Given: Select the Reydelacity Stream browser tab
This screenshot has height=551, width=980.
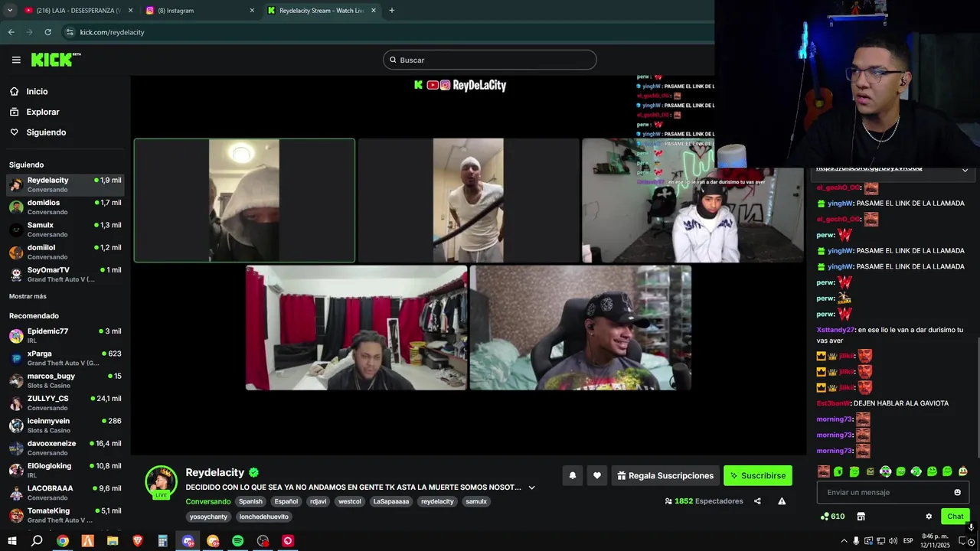Looking at the screenshot, I should pyautogui.click(x=322, y=11).
